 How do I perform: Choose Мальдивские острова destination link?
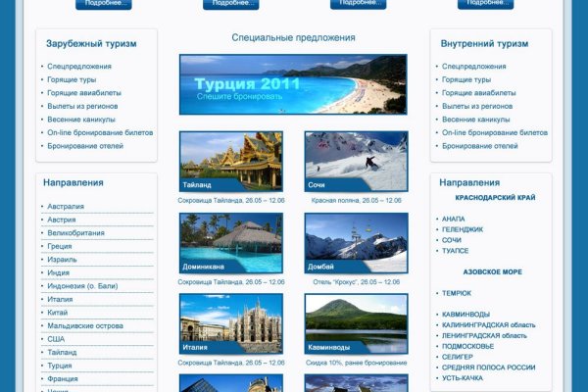point(85,325)
